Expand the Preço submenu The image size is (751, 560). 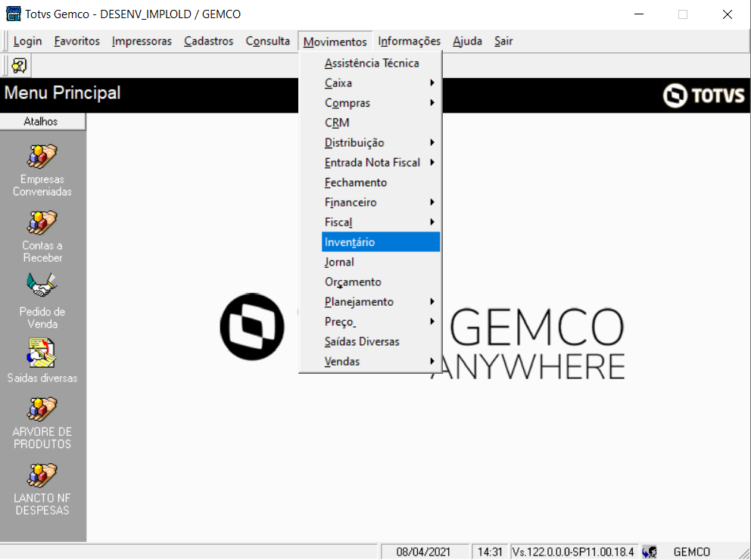381,322
